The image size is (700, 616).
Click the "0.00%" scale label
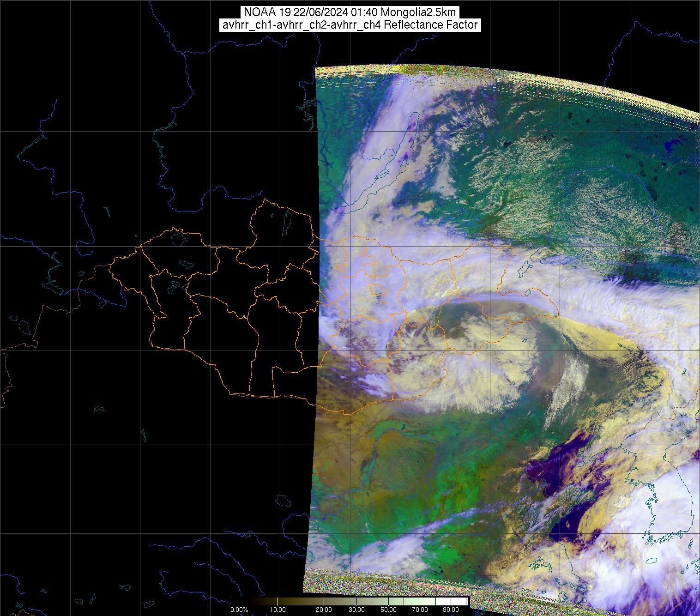(239, 610)
